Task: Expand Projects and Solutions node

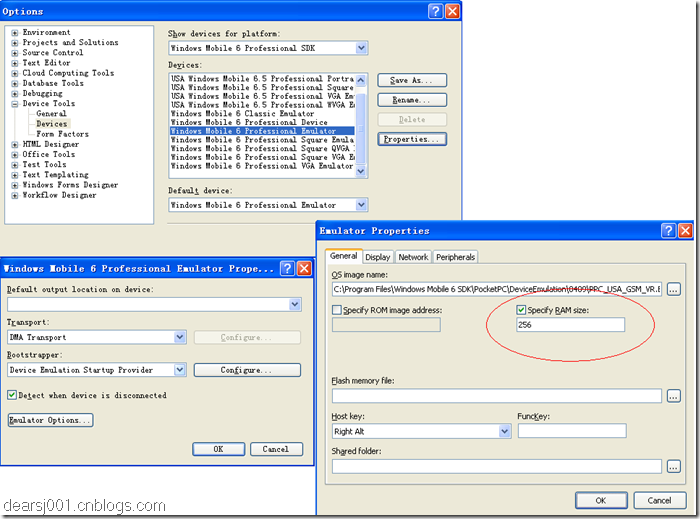Action: click(15, 43)
